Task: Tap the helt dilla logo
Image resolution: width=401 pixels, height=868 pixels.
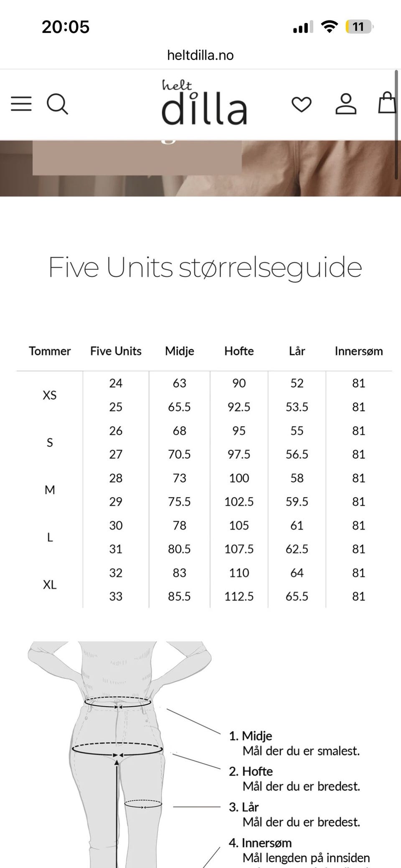Action: 204,103
